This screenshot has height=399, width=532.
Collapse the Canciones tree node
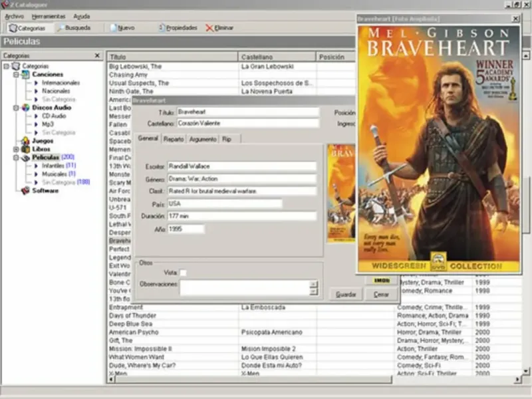[16, 74]
